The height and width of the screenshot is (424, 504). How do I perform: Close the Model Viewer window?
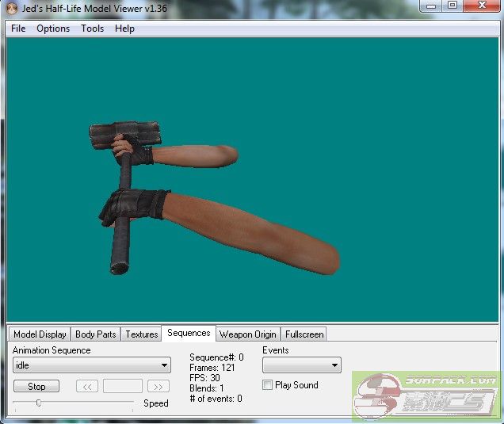pyautogui.click(x=482, y=6)
